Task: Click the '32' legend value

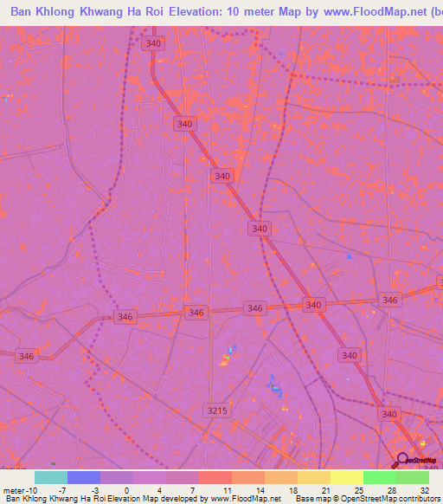Action: pos(425,491)
